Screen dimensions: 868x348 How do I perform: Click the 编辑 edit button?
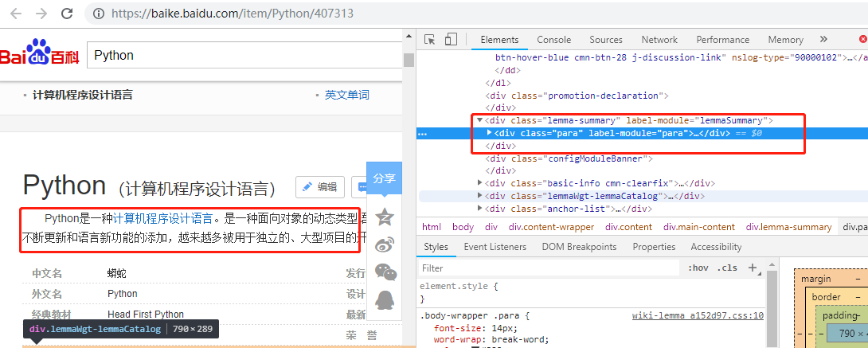(x=320, y=187)
